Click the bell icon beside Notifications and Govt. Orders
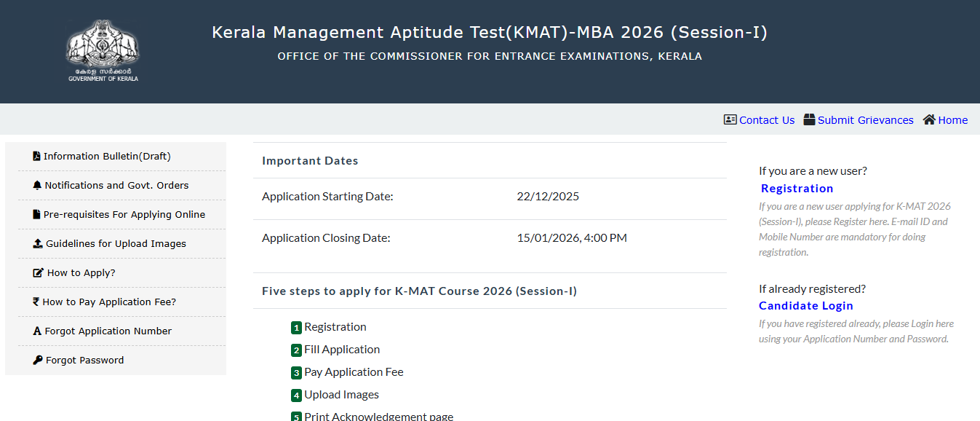This screenshot has width=980, height=421. click(x=36, y=185)
